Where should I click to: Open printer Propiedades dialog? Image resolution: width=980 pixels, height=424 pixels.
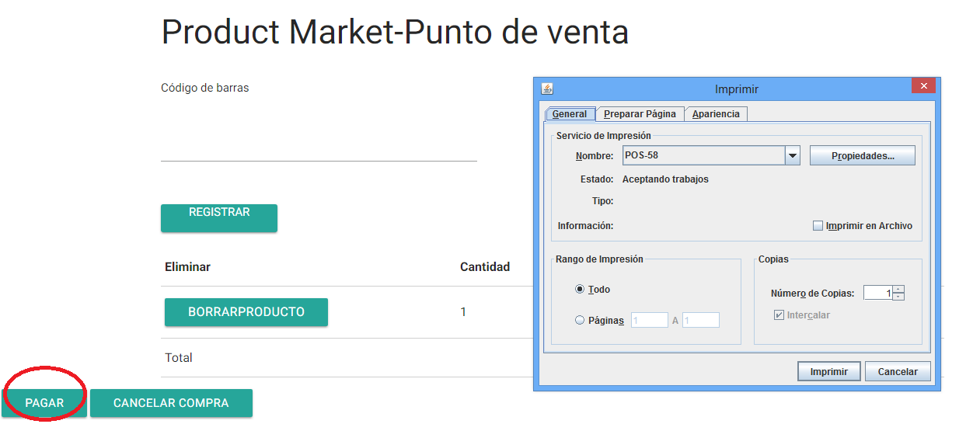pyautogui.click(x=862, y=156)
